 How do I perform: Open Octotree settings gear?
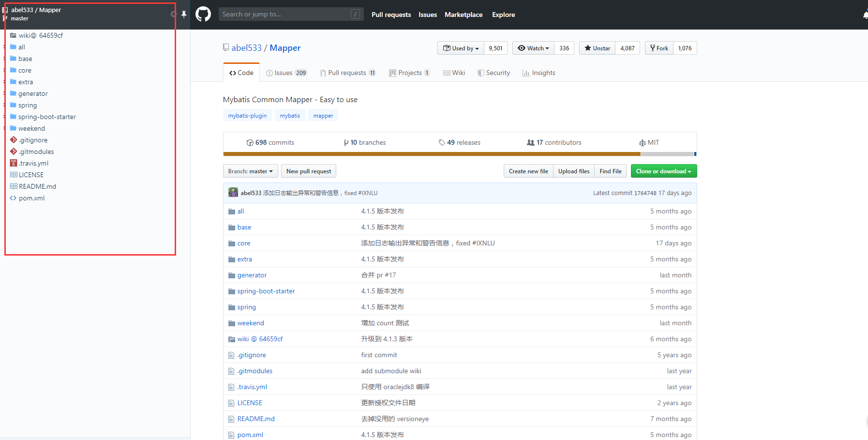point(173,14)
